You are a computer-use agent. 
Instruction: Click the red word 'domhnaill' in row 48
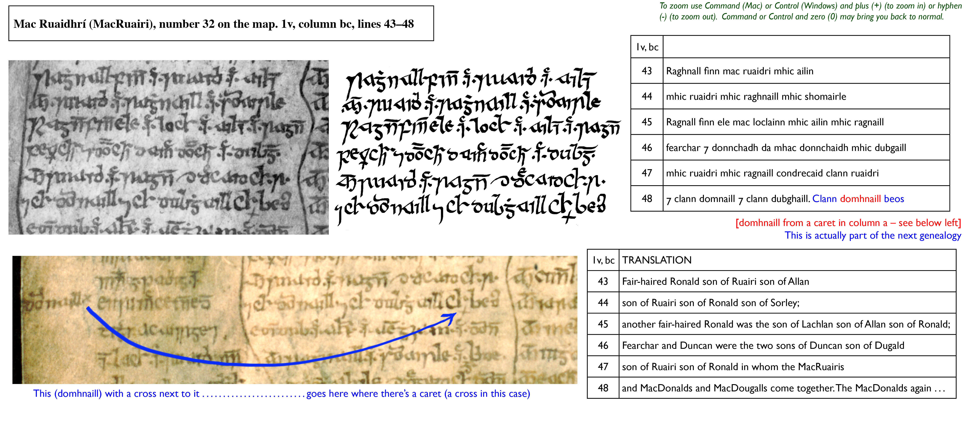click(x=860, y=199)
